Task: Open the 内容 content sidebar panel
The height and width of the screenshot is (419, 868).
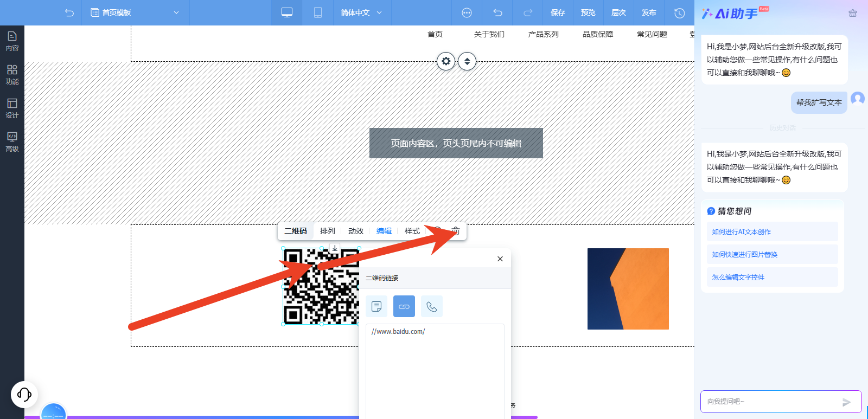Action: click(x=12, y=41)
